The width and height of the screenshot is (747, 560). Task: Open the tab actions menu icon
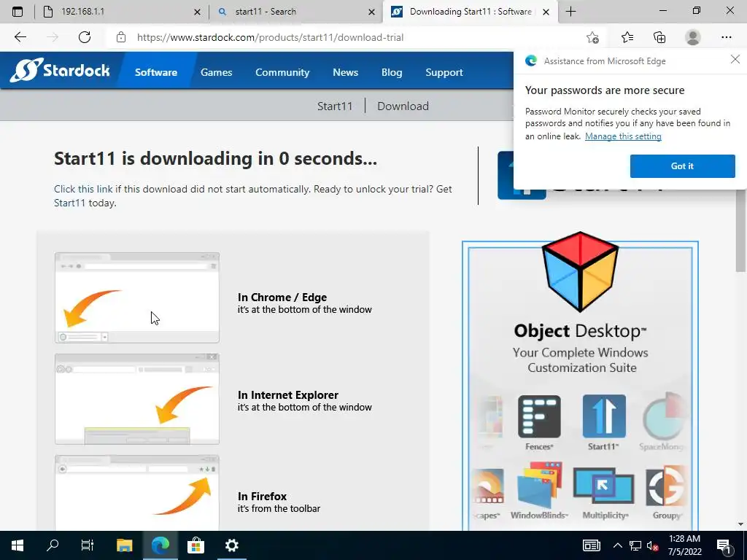tap(18, 12)
